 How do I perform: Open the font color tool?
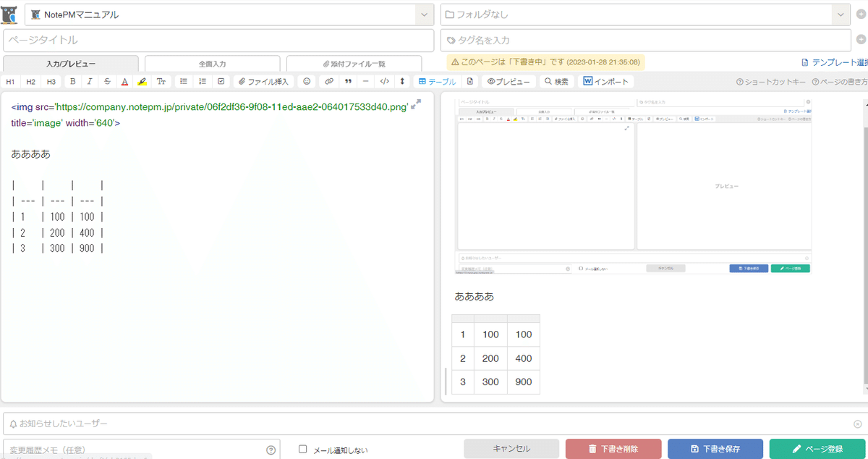coord(124,81)
